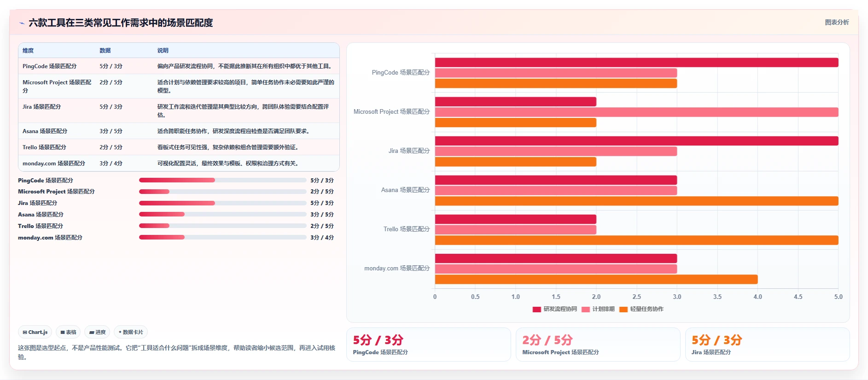This screenshot has width=868, height=380.
Task: Click the PingCode description starting 偏向产品研发流程协同
Action: pos(245,66)
